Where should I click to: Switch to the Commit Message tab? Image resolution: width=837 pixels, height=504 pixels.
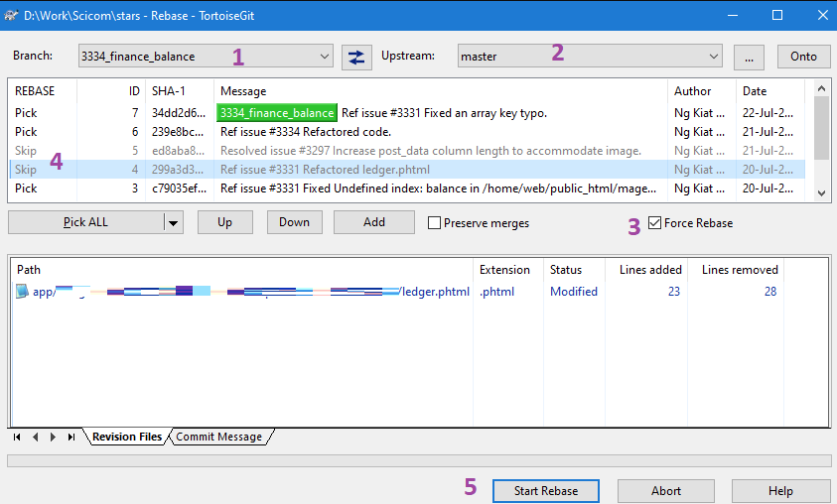pyautogui.click(x=218, y=437)
